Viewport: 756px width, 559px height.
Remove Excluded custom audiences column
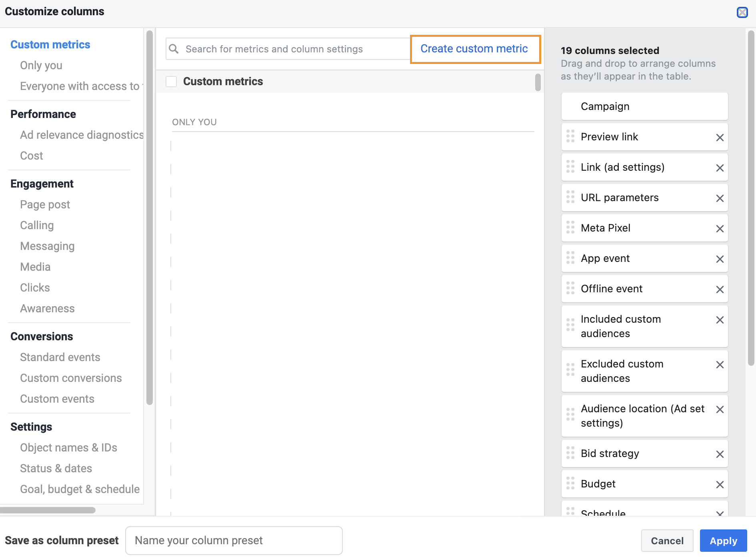click(720, 364)
